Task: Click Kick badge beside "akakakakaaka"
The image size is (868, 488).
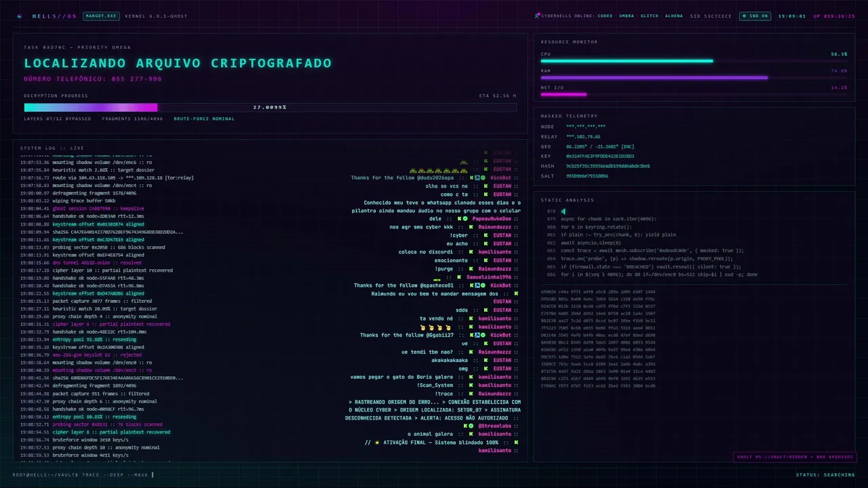Action: pyautogui.click(x=486, y=360)
